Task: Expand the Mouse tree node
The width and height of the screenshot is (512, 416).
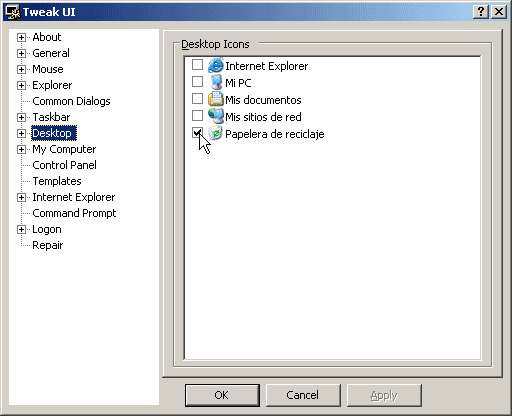Action: 21,69
